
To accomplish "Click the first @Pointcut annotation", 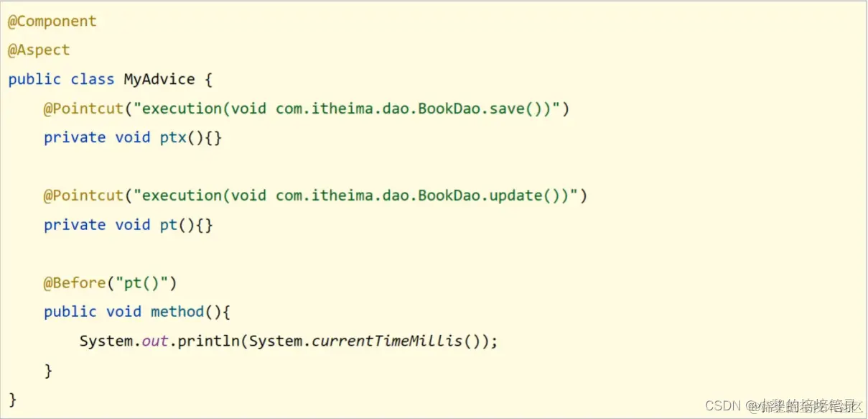I will tap(84, 109).
